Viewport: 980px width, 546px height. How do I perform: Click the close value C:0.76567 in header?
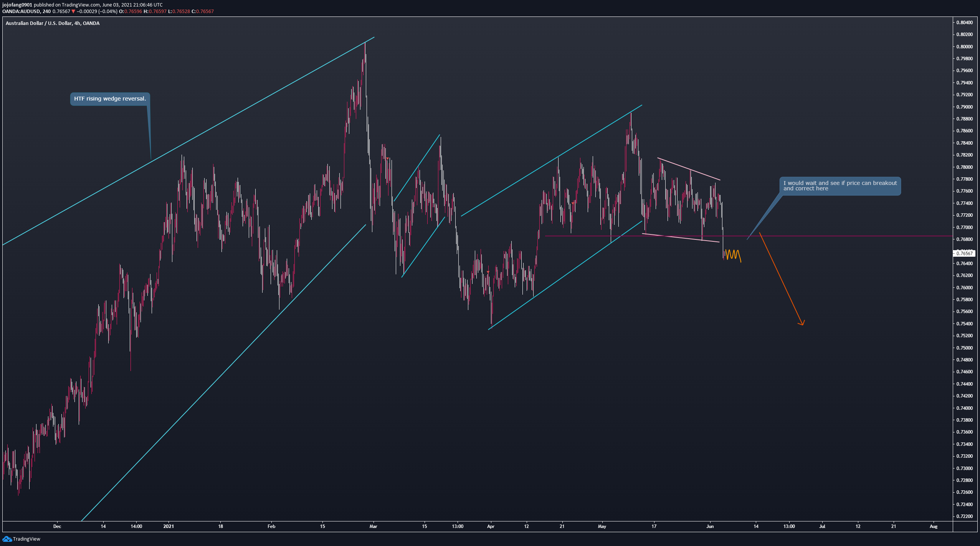203,12
